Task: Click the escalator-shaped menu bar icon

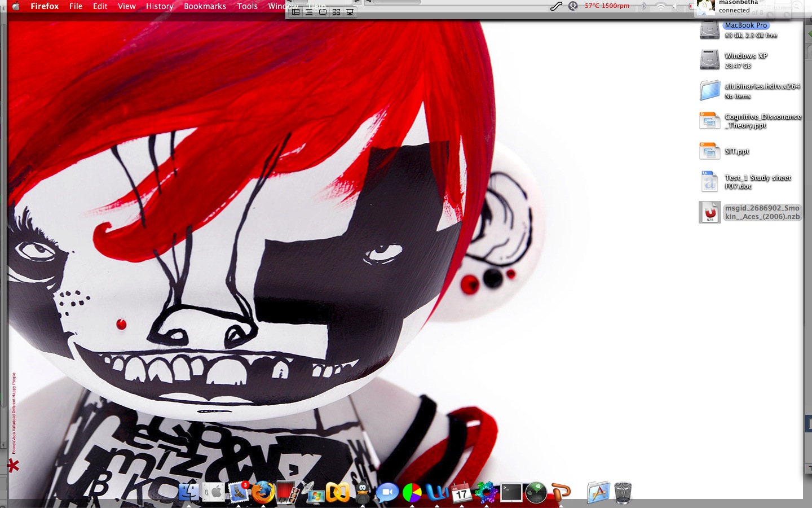Action: tap(557, 6)
